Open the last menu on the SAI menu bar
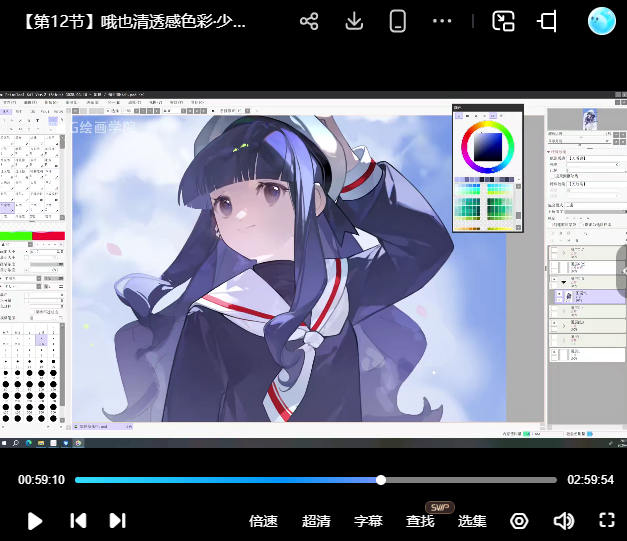Viewport: 627px width, 541px height. click(x=197, y=103)
